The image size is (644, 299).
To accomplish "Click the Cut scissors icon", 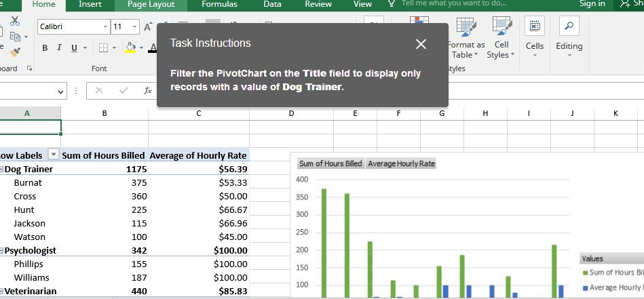I will click(15, 21).
